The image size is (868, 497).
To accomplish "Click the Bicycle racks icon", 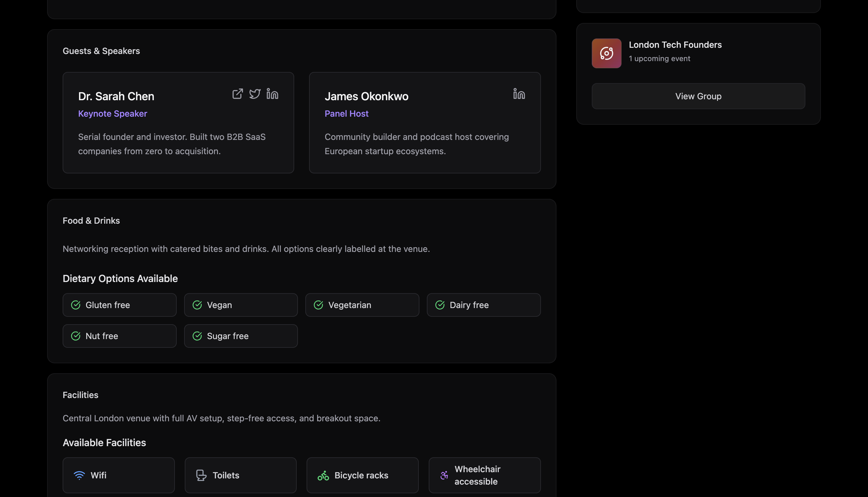I will (x=323, y=475).
